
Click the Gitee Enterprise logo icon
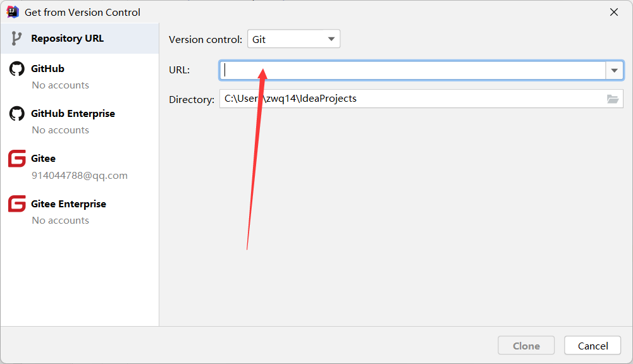click(x=16, y=203)
